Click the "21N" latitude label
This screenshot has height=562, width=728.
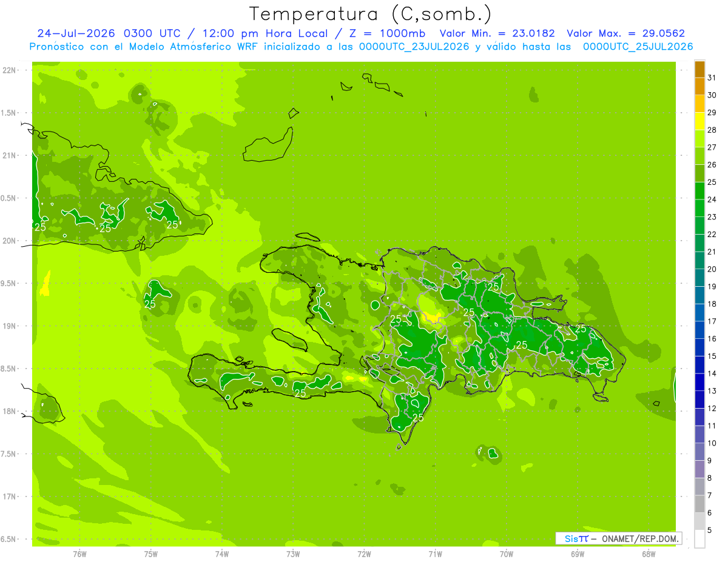tap(9, 155)
